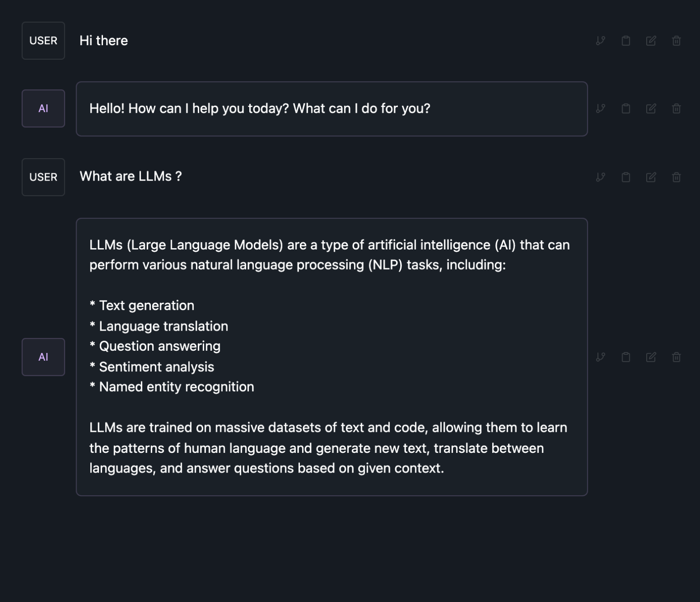Delete the first AI greeting response
The height and width of the screenshot is (602, 700).
(676, 109)
